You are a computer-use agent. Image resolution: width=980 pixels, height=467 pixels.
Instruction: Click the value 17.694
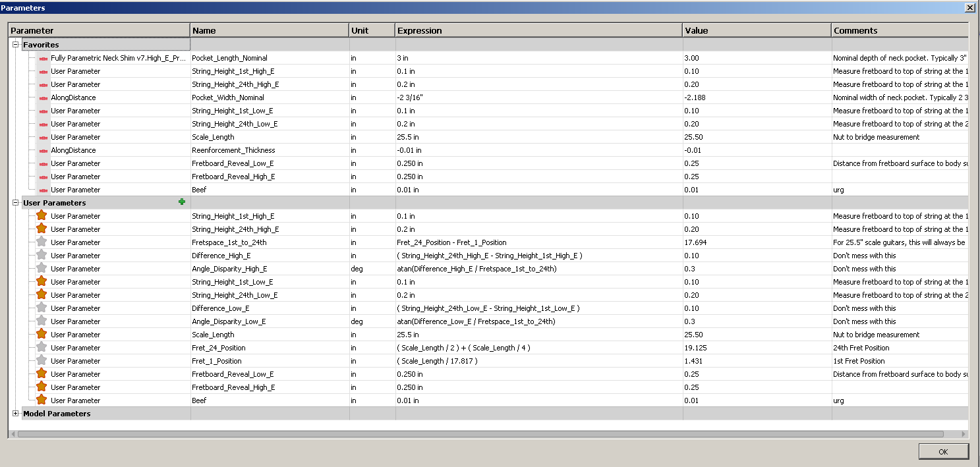695,242
